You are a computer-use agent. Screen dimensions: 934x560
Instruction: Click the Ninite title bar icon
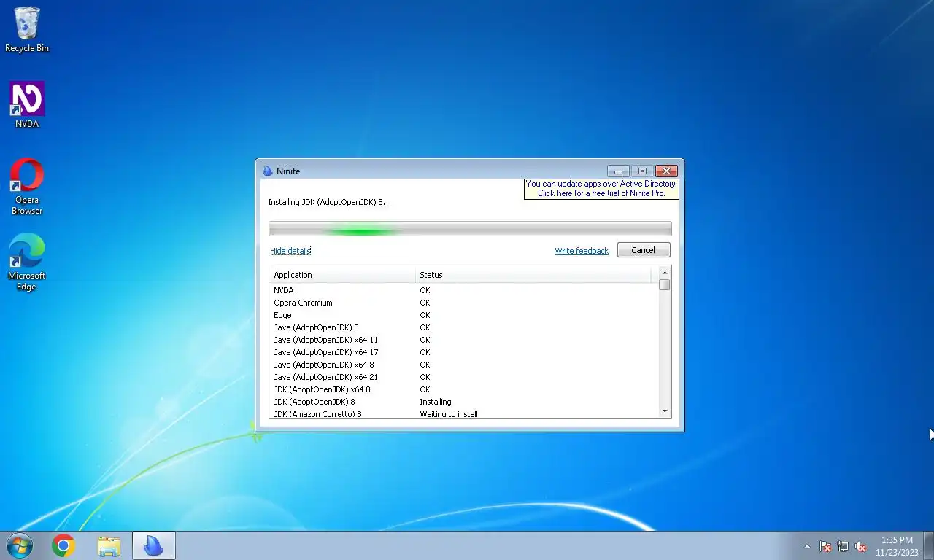point(267,171)
